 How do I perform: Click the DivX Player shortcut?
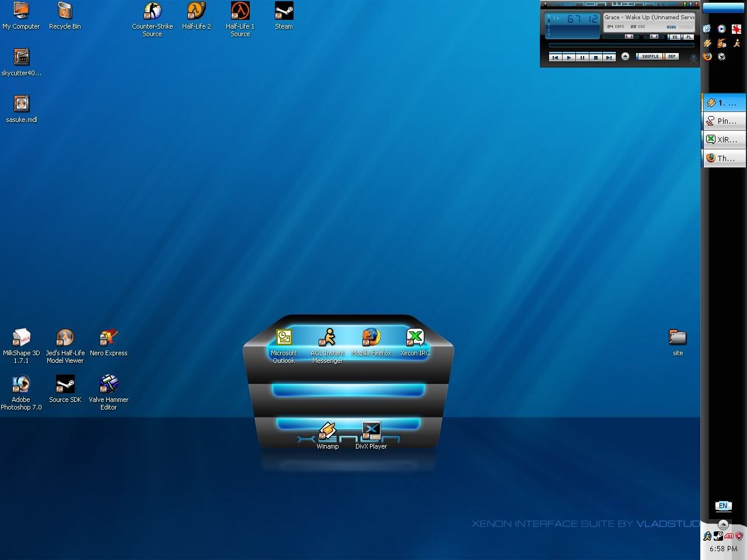click(371, 436)
